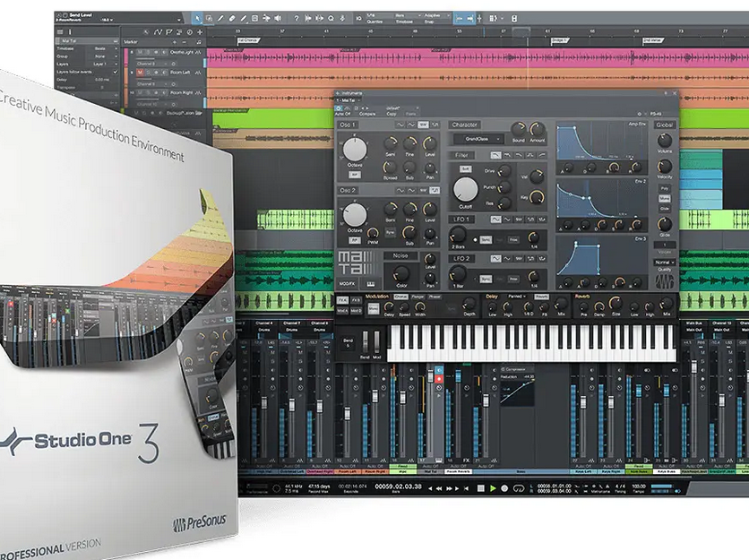This screenshot has height=560, width=749.
Task: Click the MOD/FX button
Action: (x=348, y=284)
